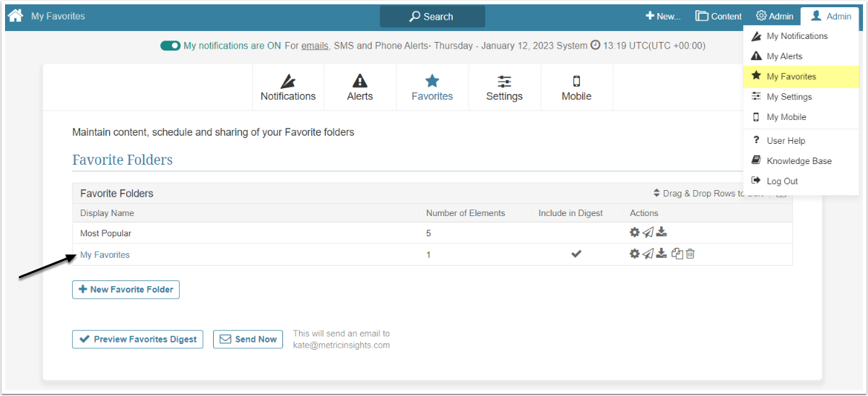Download the My Favorites folder

point(661,254)
